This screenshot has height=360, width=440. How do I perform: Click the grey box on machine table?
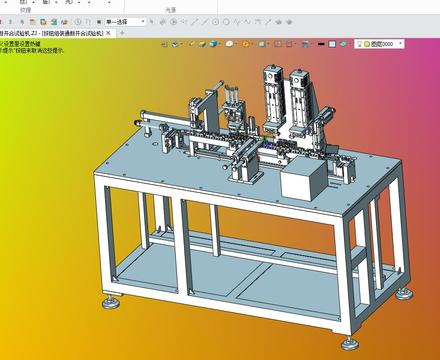(x=303, y=178)
